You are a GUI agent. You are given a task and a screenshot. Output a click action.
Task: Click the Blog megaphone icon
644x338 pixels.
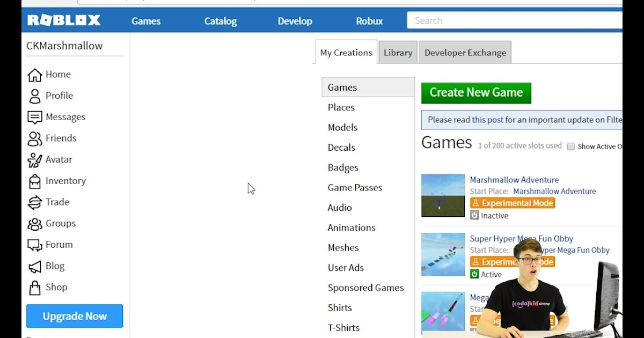[35, 266]
